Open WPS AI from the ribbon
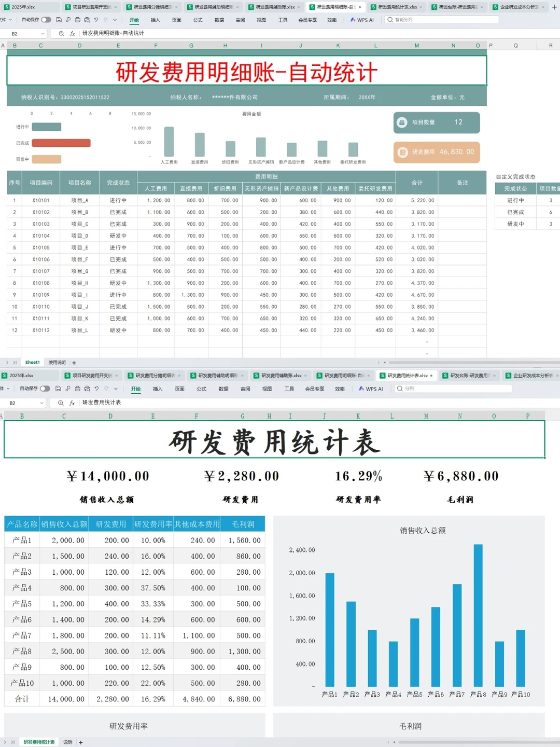Screen dimensions: 560x747 [x=362, y=20]
